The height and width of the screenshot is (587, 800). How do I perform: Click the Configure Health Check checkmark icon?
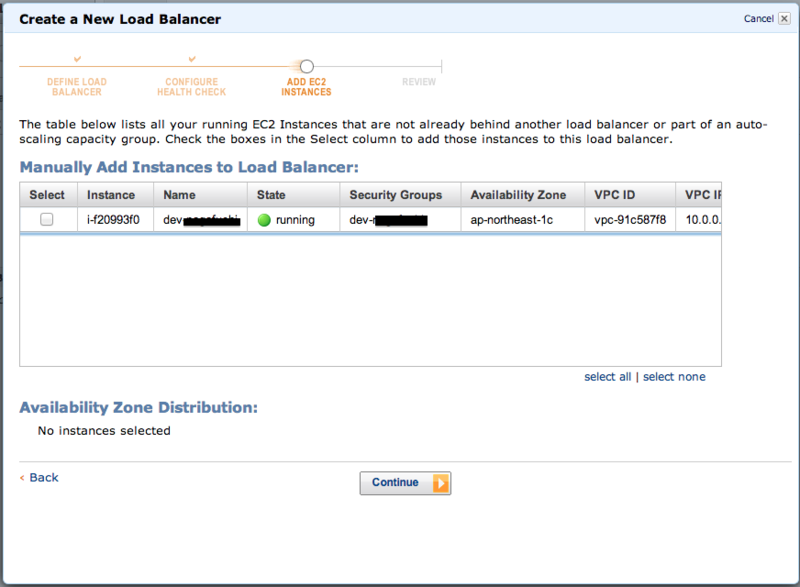tap(192, 60)
